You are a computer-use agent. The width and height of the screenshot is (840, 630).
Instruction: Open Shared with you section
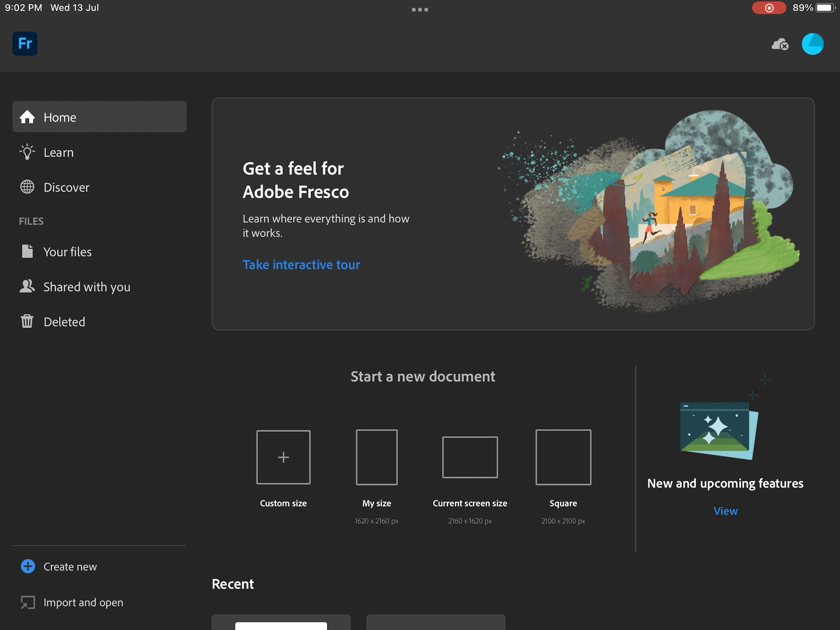(87, 287)
